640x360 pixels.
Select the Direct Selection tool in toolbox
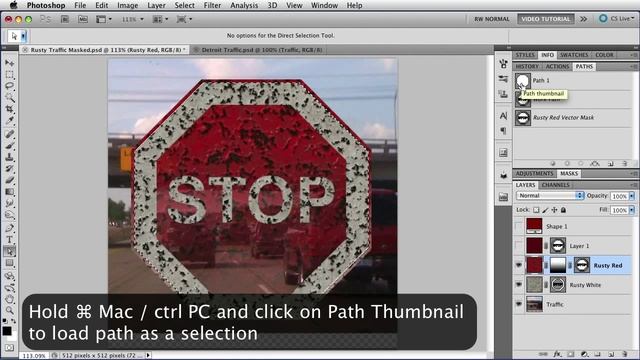(x=9, y=251)
